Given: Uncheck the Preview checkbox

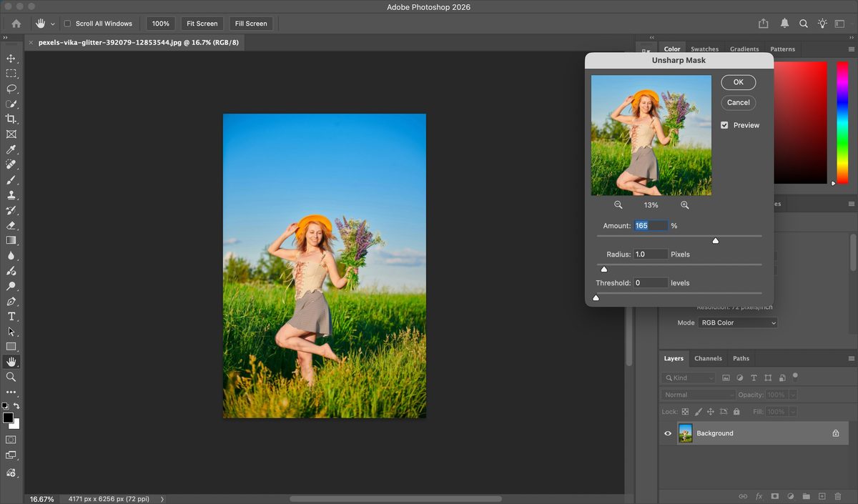Looking at the screenshot, I should point(724,125).
